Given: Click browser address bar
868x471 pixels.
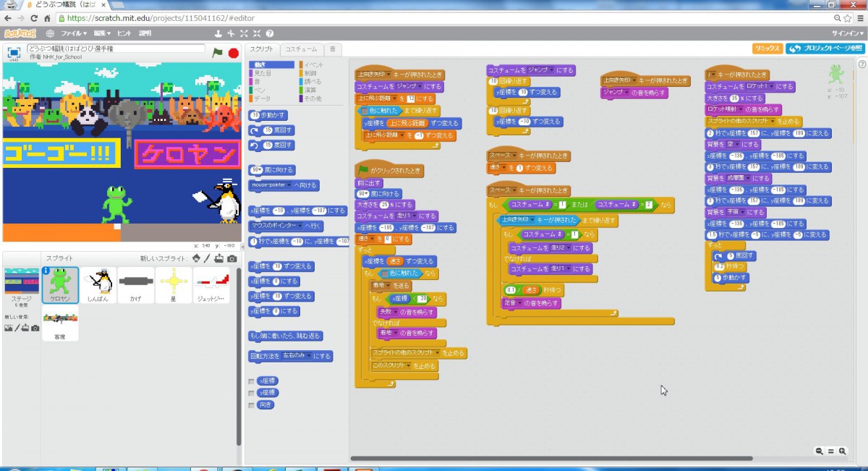Looking at the screenshot, I should 448,17.
